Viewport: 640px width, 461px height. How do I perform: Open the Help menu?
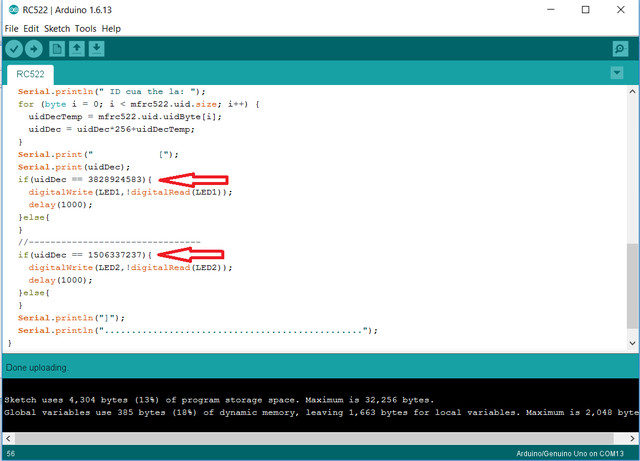pyautogui.click(x=111, y=28)
